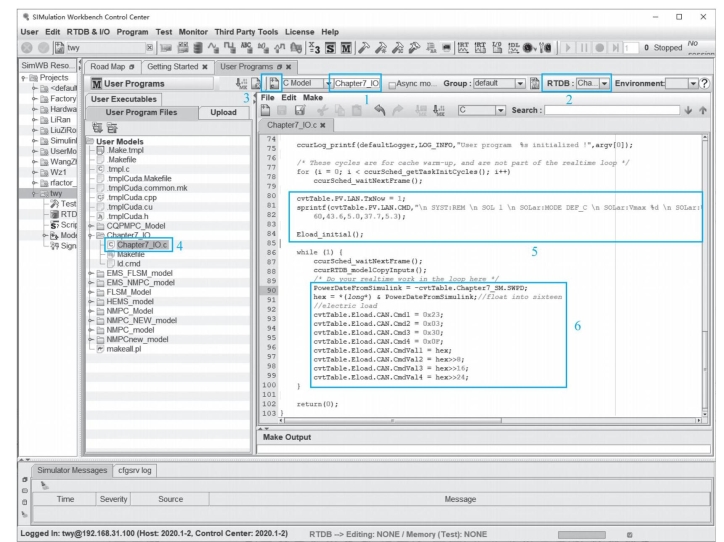Click the User Program Files button
Image resolution: width=724 pixels, height=542 pixels.
(141, 112)
